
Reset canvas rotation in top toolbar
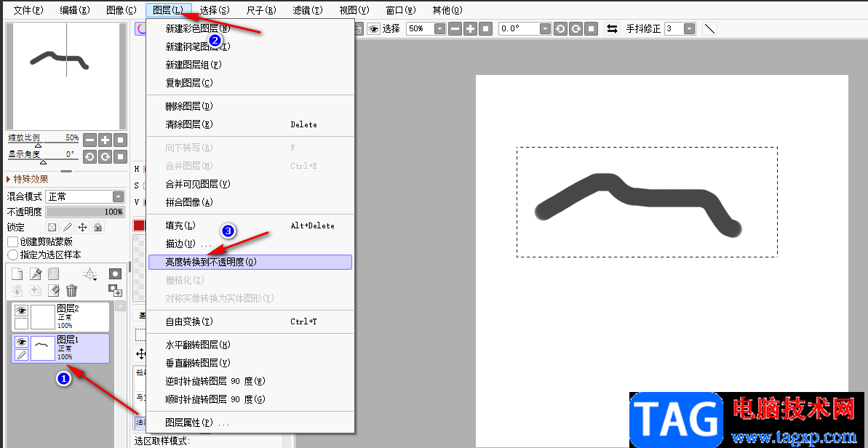tap(591, 29)
